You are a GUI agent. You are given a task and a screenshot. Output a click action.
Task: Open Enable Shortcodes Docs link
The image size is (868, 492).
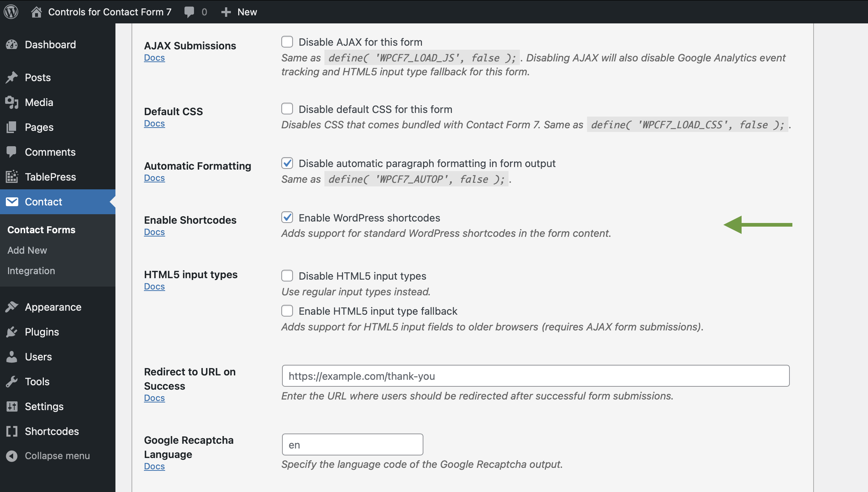[x=155, y=232]
